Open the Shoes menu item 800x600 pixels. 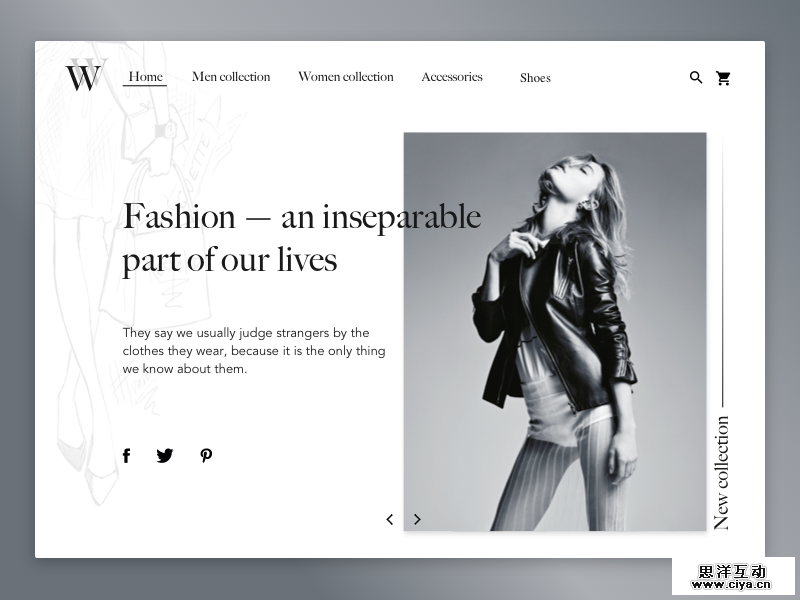coord(535,78)
